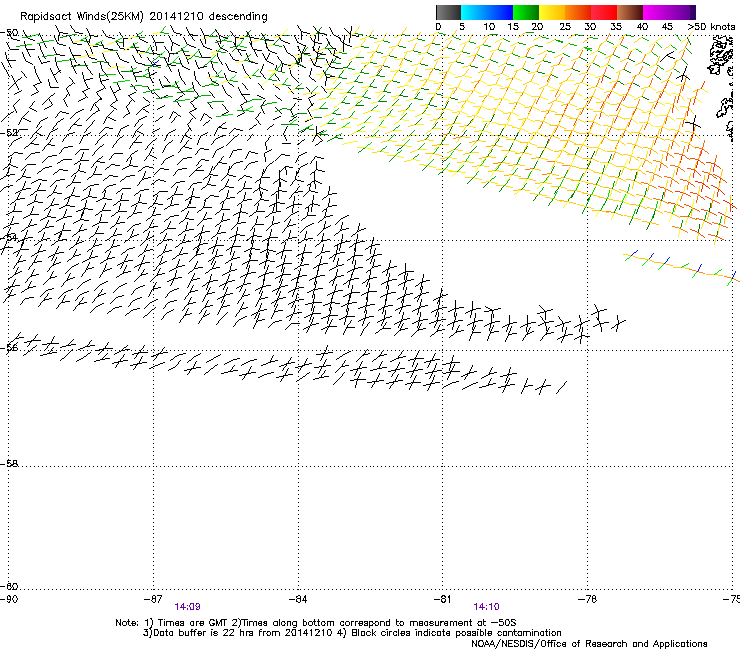Click the -56 latitude label
Screen dimensions: 740x650
pos(9,347)
